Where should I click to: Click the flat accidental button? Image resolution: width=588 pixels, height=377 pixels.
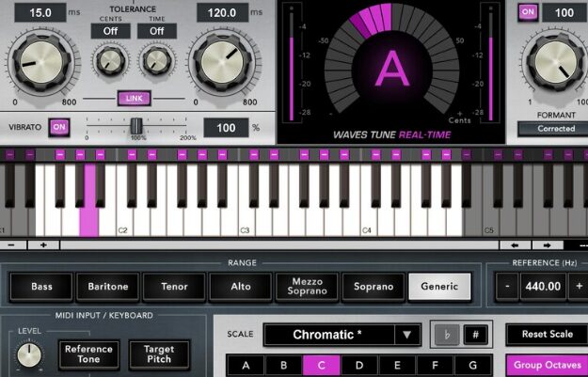click(447, 335)
